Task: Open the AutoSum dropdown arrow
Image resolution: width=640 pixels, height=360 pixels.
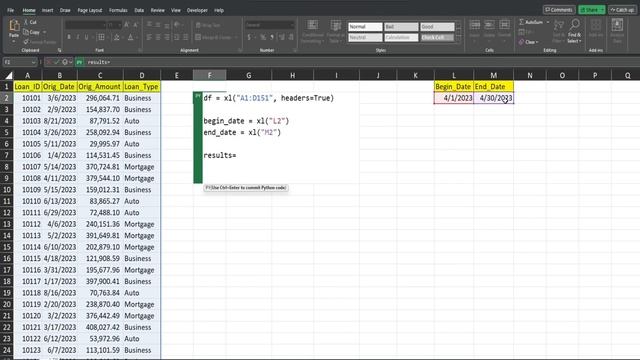Action: [548, 22]
